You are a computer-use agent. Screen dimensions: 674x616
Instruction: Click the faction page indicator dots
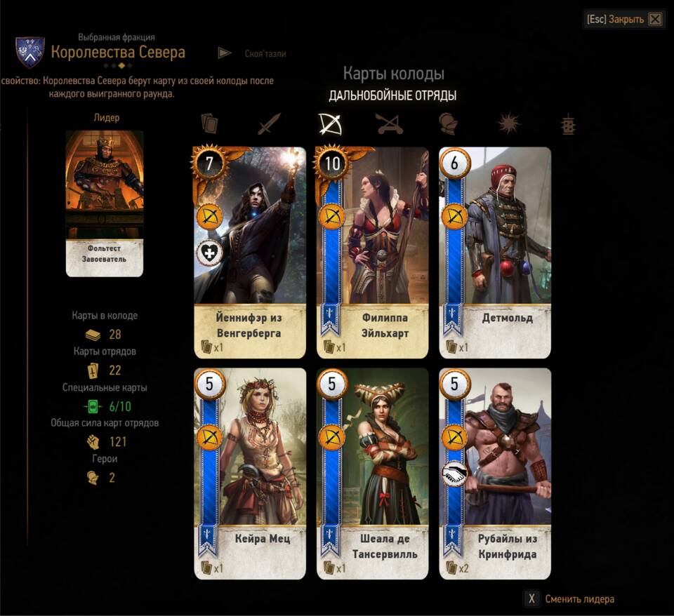pos(118,66)
